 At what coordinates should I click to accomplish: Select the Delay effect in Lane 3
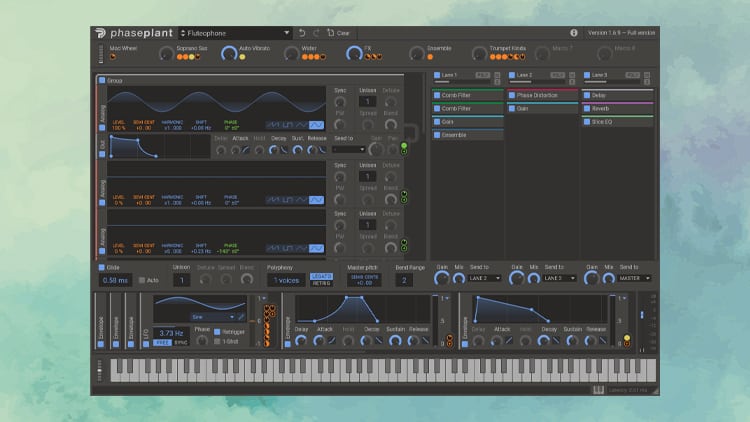[617, 95]
